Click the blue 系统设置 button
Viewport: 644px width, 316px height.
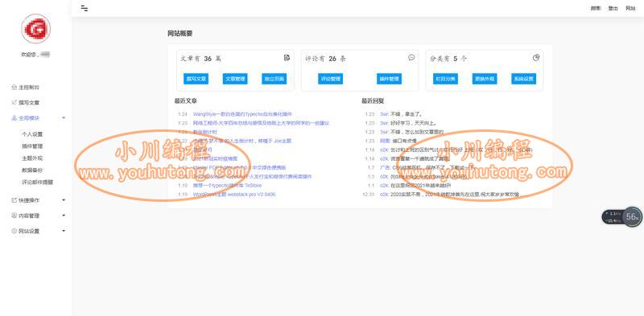(524, 79)
